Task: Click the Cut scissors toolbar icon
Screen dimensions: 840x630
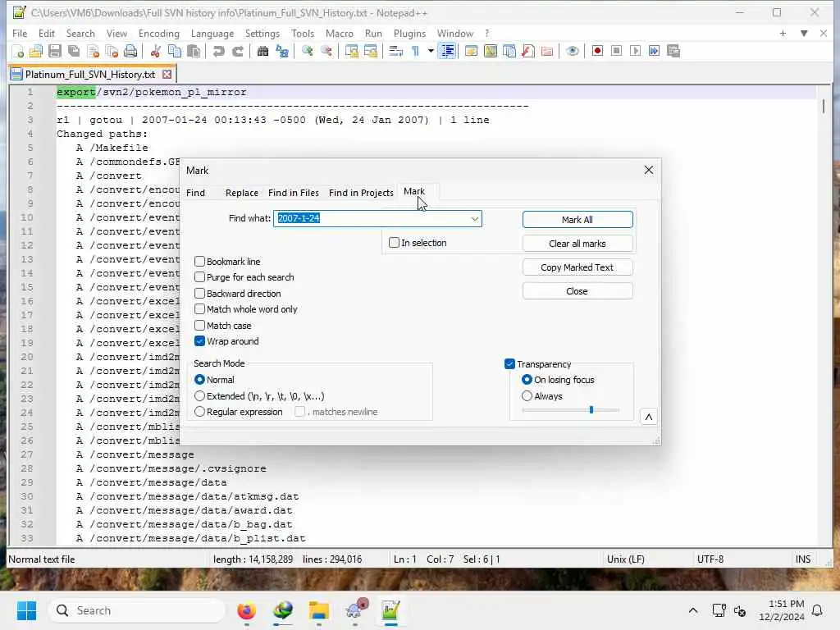Action: (x=155, y=52)
